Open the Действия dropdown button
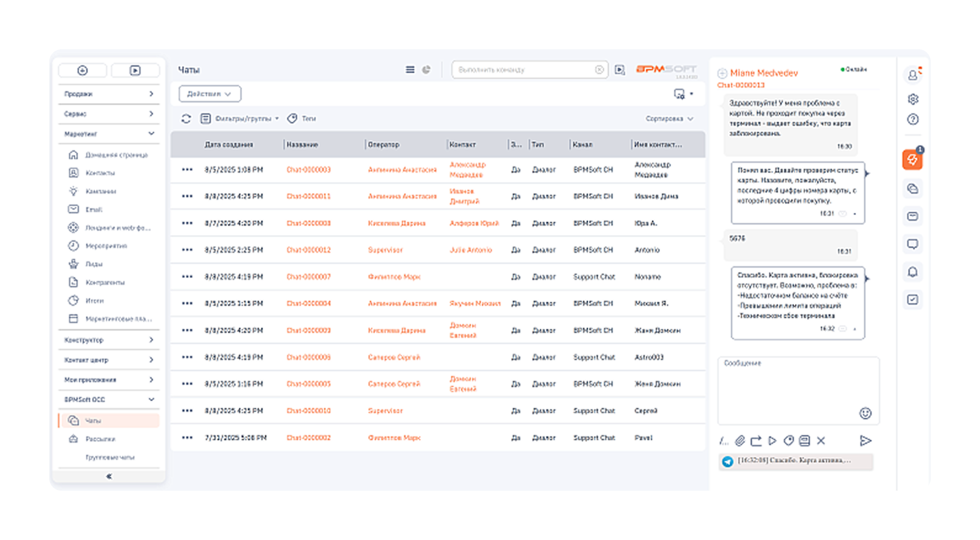 tap(210, 94)
